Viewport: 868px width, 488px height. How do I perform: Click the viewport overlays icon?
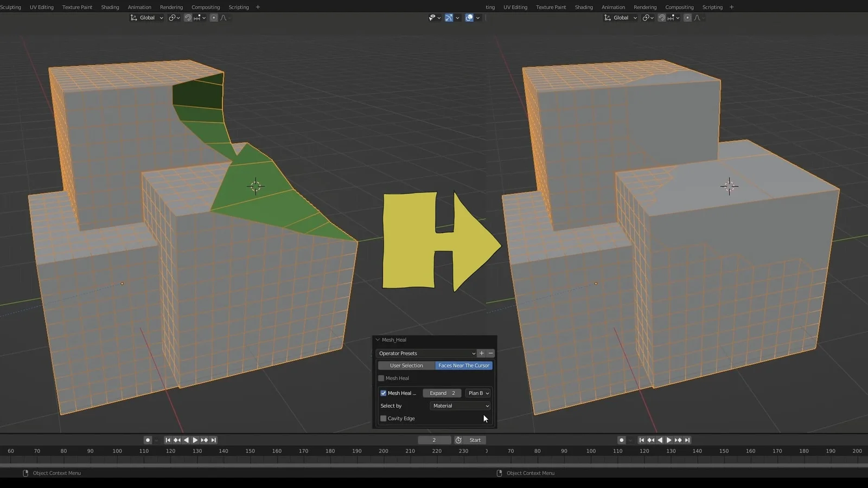[469, 17]
